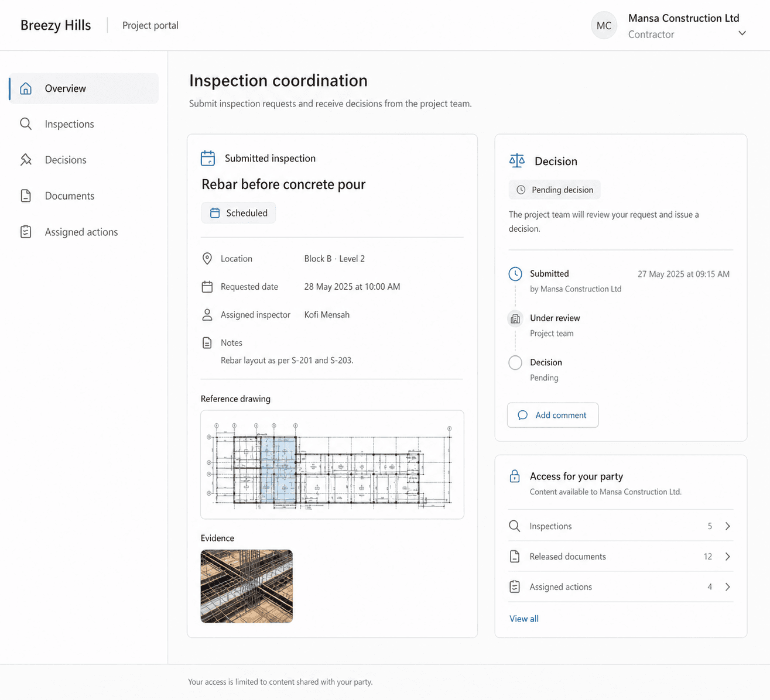Click the clipboard icon in Assigned actions access row
The image size is (770, 700).
[515, 587]
